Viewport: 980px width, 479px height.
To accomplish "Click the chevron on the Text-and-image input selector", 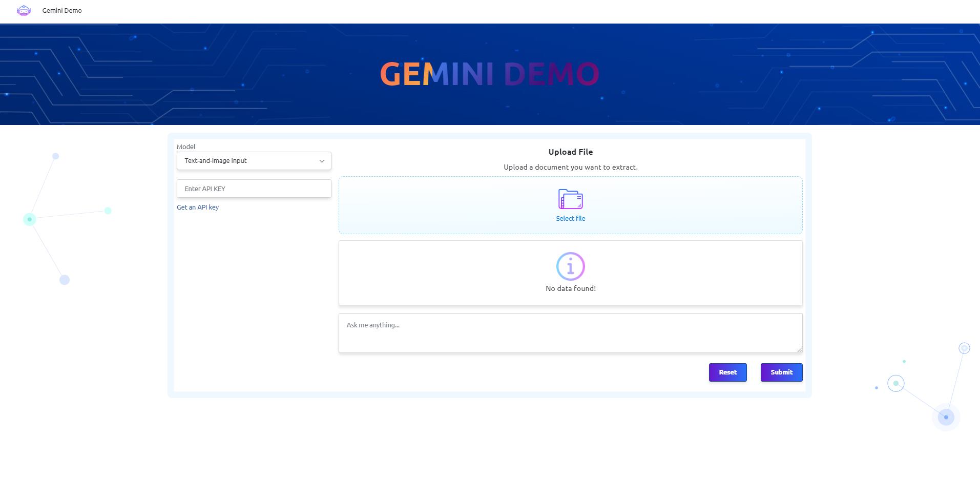I will click(x=322, y=160).
